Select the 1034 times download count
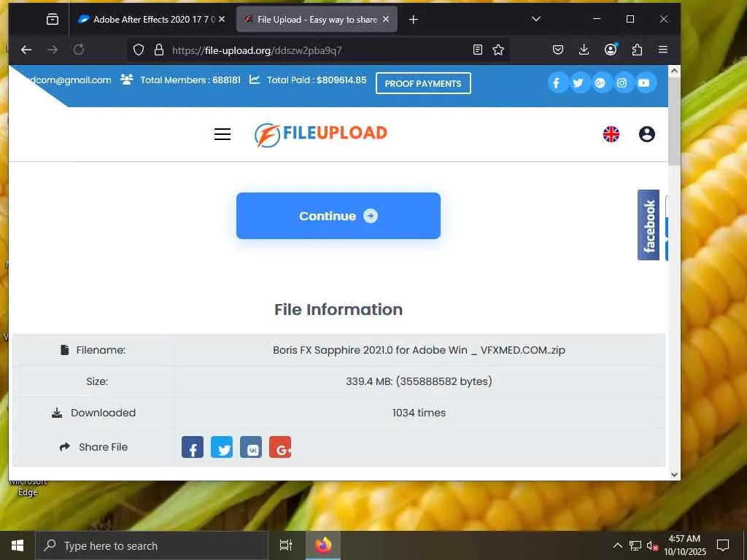 pyautogui.click(x=419, y=413)
